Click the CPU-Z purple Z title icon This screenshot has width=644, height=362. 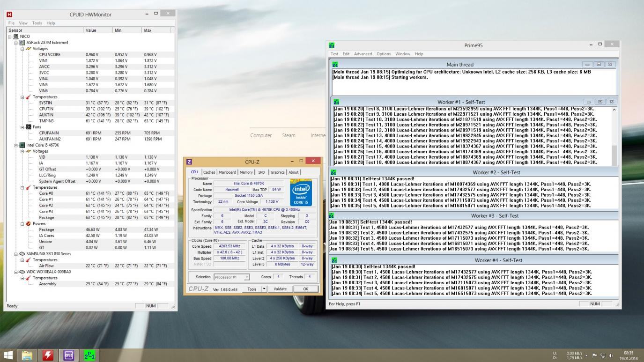pos(189,162)
